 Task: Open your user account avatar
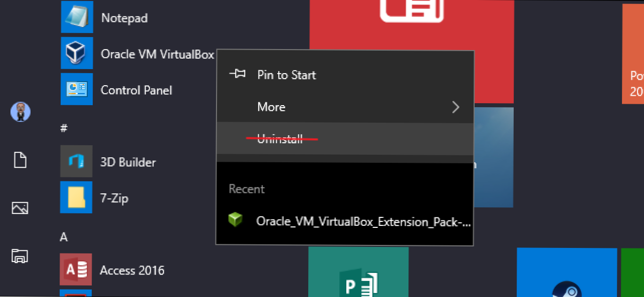[20, 112]
